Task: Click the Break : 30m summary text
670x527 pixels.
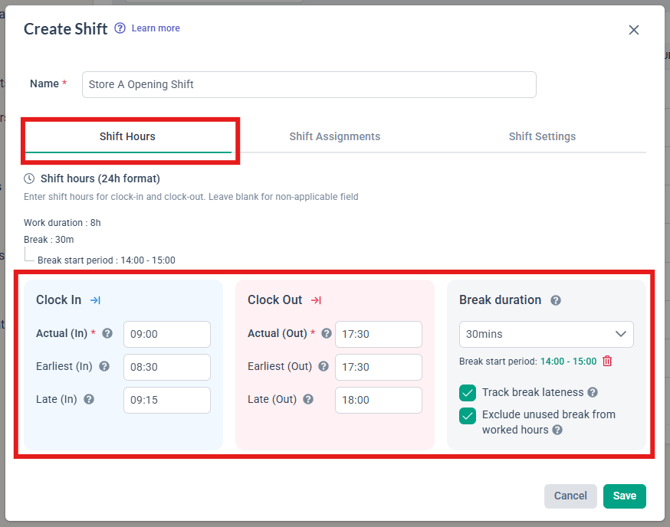Action: point(49,240)
